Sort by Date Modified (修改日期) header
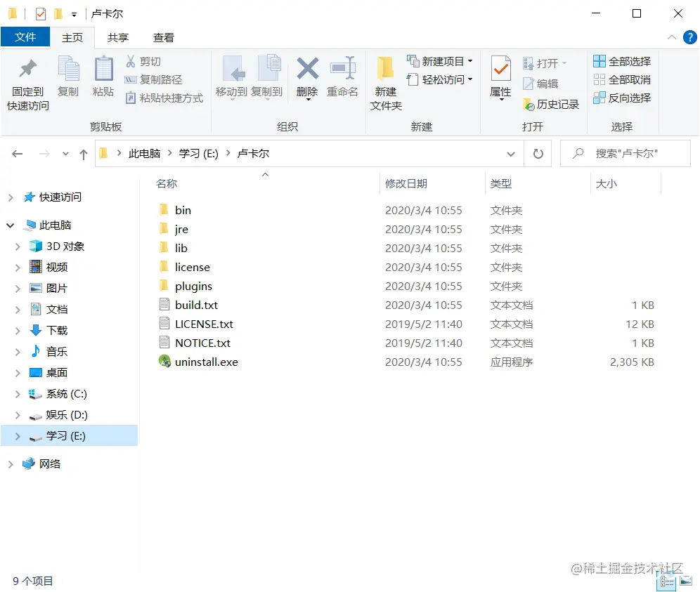The image size is (700, 592). (406, 183)
